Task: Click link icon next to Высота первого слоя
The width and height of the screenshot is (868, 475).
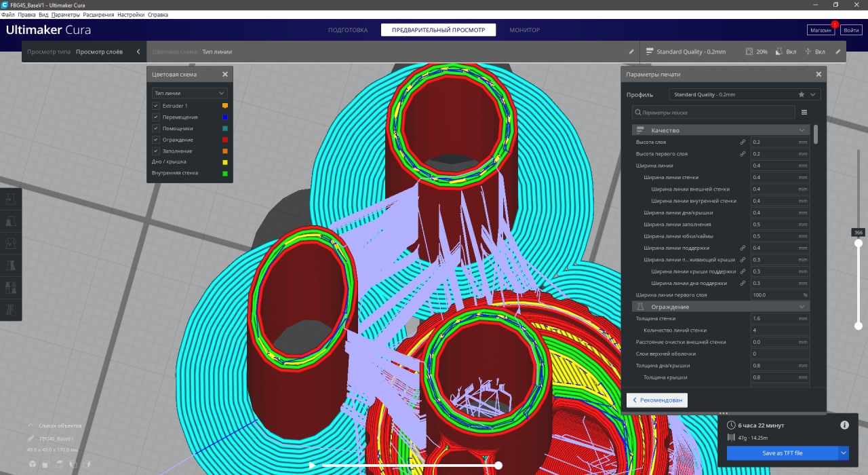Action: (x=743, y=154)
